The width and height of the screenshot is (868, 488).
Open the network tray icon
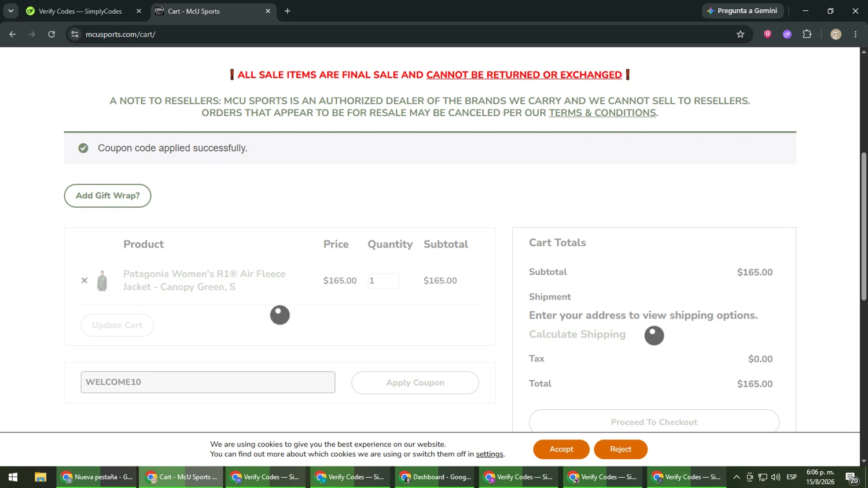763,477
